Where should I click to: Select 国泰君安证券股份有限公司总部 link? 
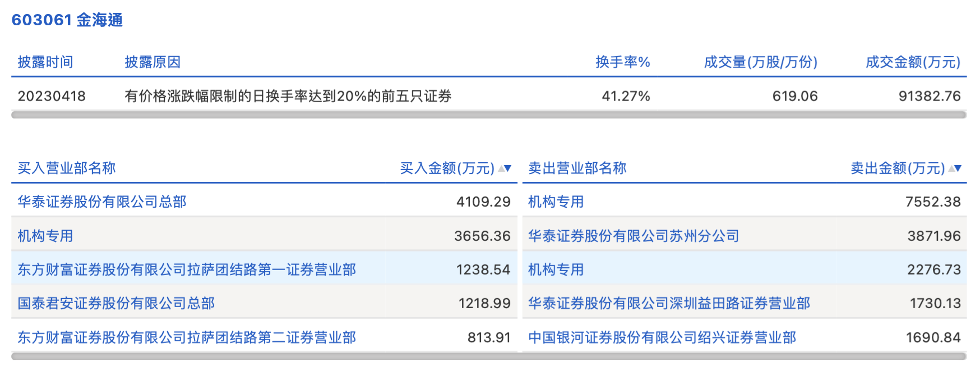[116, 304]
